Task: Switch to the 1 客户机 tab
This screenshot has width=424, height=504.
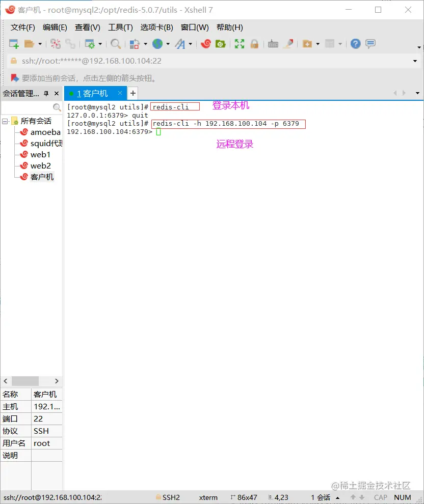Action: click(92, 94)
